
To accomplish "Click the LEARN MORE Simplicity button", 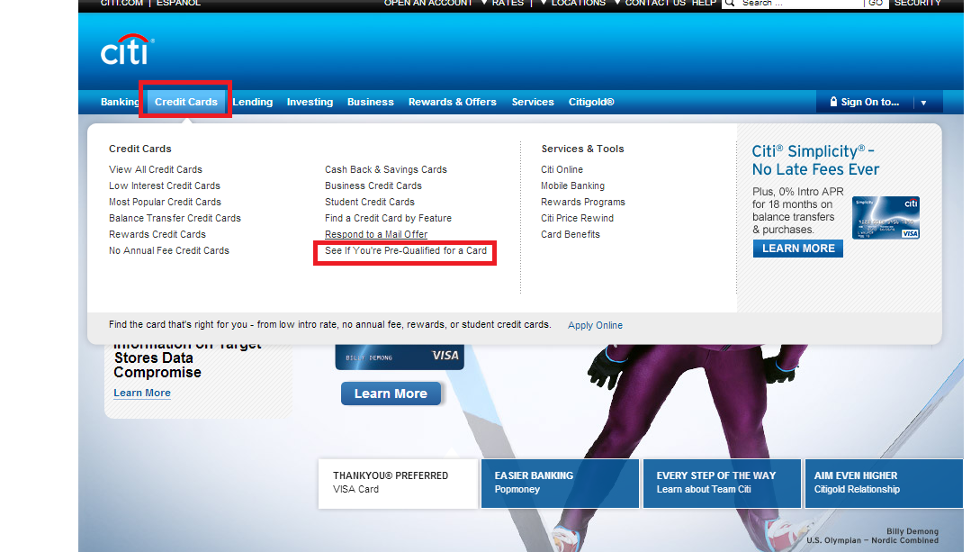I will [798, 249].
